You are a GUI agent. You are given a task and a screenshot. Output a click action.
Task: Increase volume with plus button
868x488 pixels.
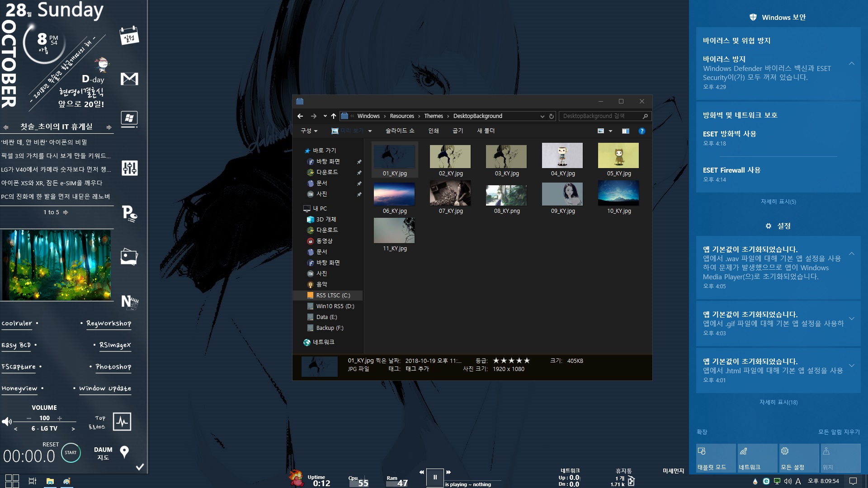click(x=60, y=418)
